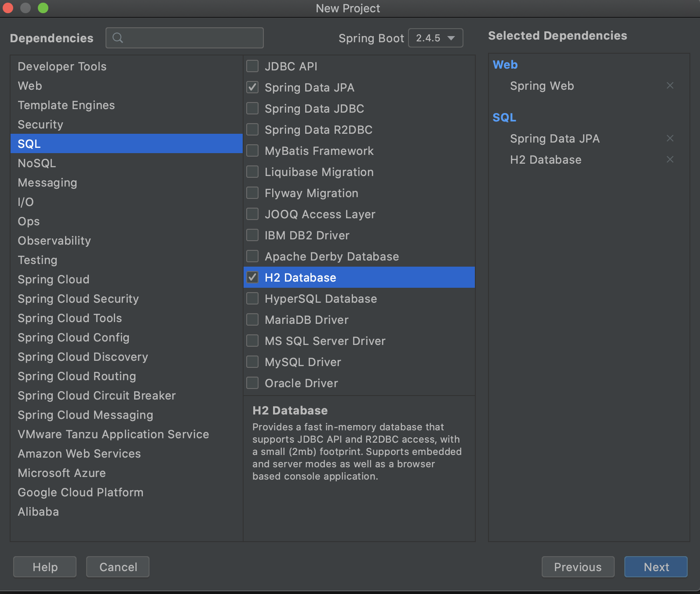Select the Spring Cloud category
Image resolution: width=700 pixels, height=594 pixels.
point(127,279)
